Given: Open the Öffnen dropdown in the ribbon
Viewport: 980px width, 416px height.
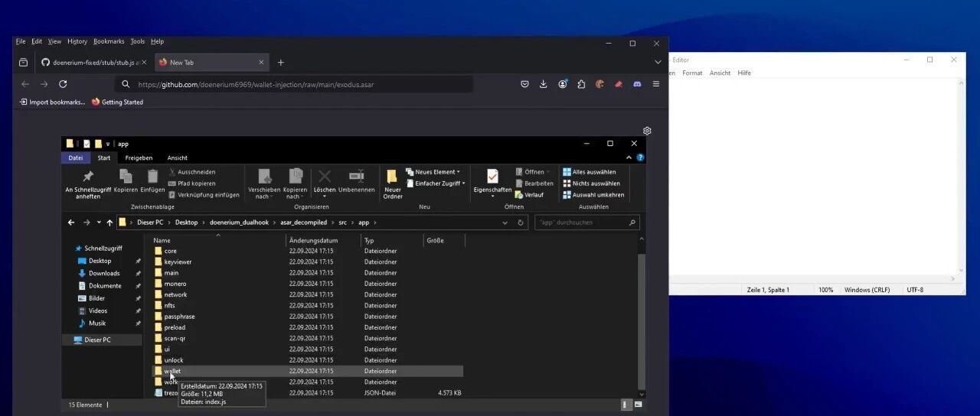Looking at the screenshot, I should pyautogui.click(x=532, y=172).
